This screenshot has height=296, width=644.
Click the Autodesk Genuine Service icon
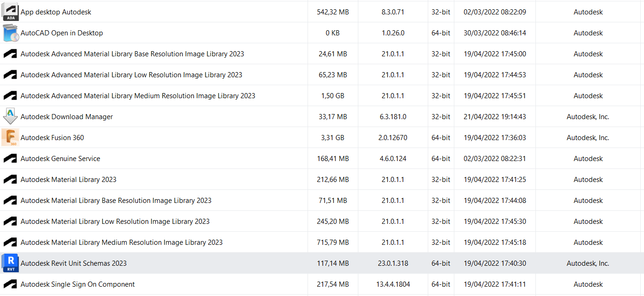(x=10, y=159)
